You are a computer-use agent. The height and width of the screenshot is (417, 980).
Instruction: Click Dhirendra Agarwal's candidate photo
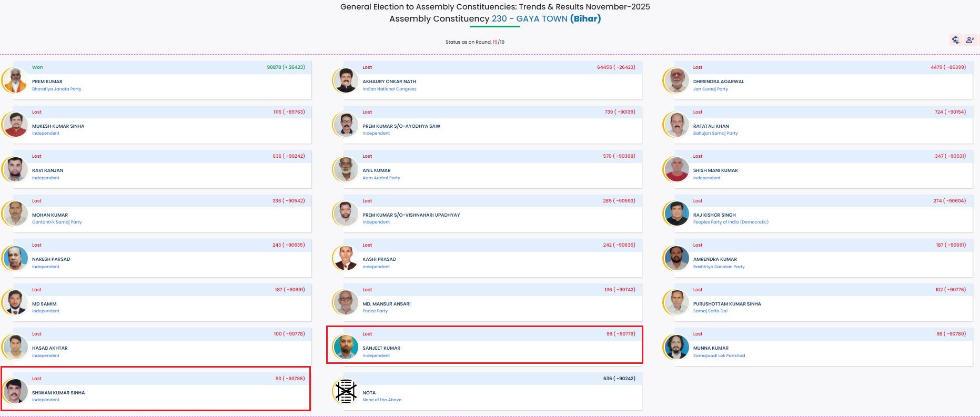pyautogui.click(x=676, y=80)
